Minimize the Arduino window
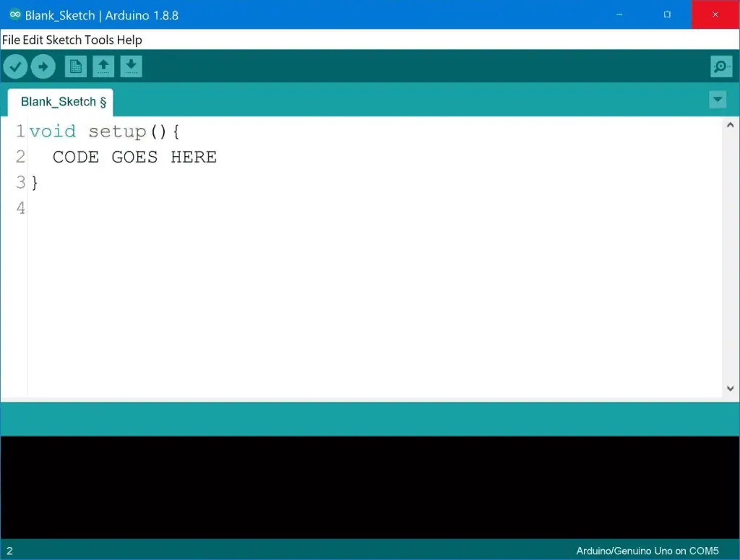 coord(619,14)
